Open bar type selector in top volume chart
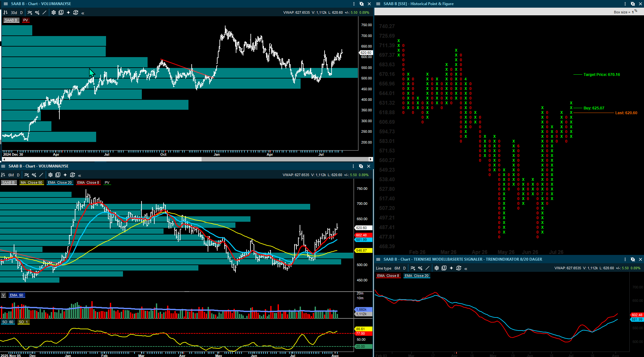This screenshot has height=357, width=644. pos(5,12)
